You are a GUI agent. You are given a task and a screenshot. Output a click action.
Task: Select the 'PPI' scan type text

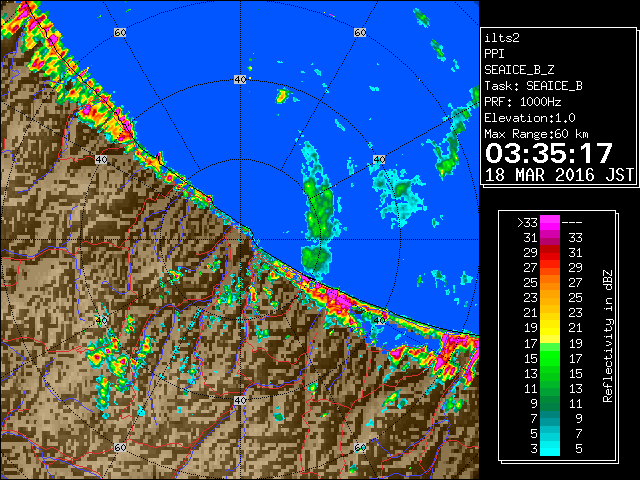click(x=494, y=54)
